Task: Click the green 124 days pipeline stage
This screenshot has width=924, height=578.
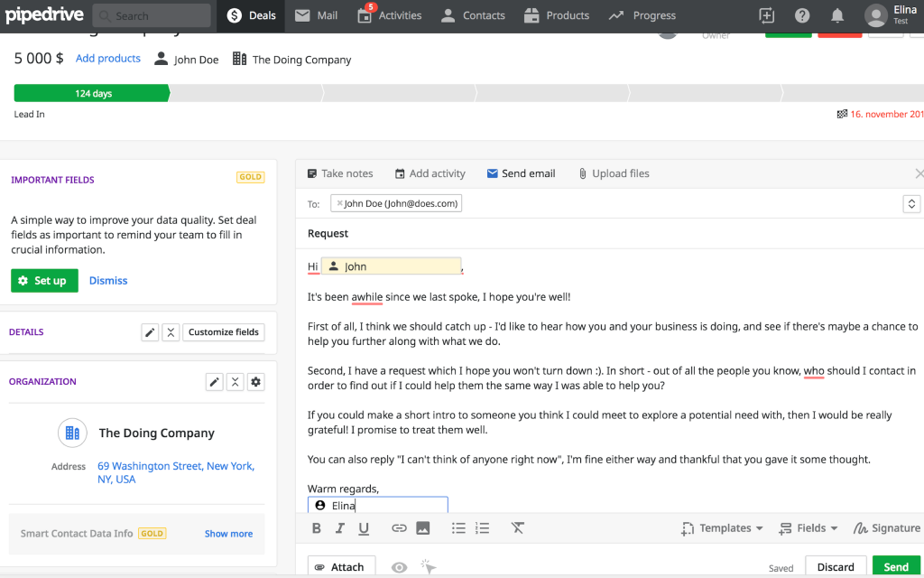Action: coord(92,93)
